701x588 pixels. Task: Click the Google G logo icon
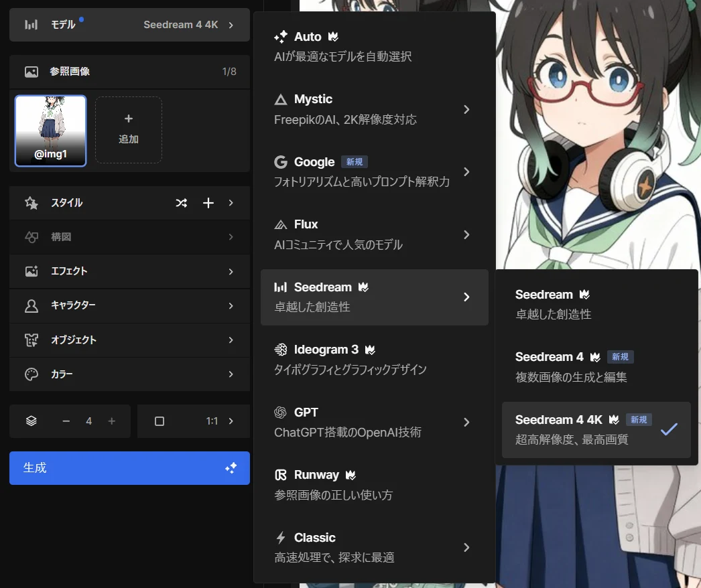coord(280,162)
